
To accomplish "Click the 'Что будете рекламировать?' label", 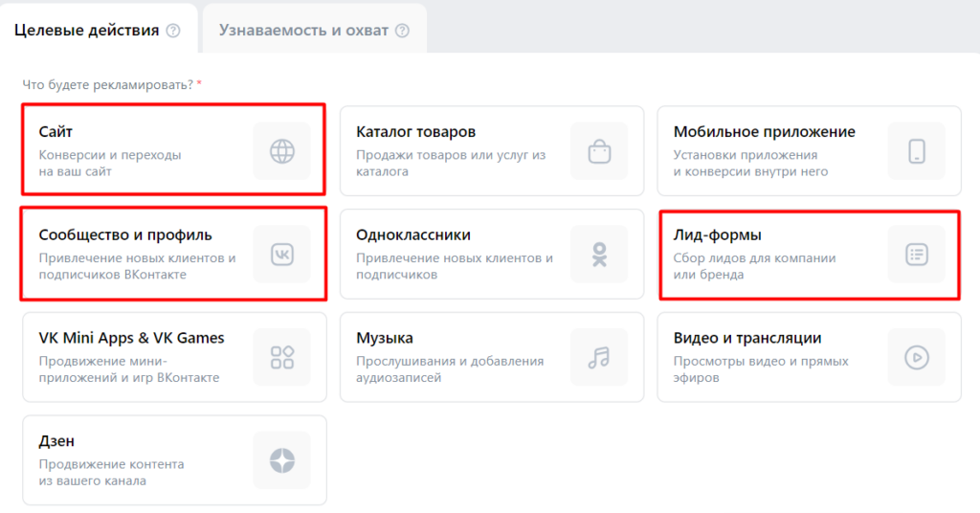I will click(x=107, y=84).
